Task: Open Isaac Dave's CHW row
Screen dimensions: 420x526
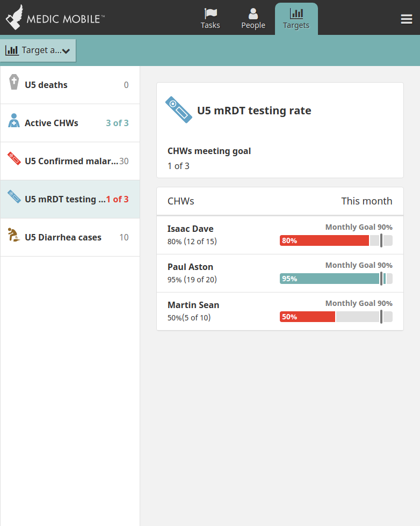Action: pyautogui.click(x=280, y=235)
